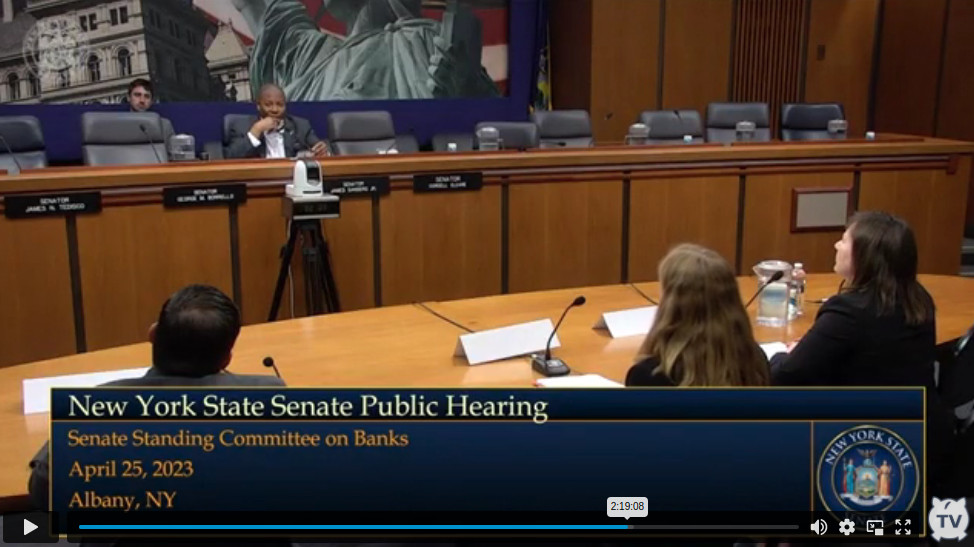Click the 'New York State Senate Public Hearing' title
This screenshot has height=547, width=974.
[307, 407]
